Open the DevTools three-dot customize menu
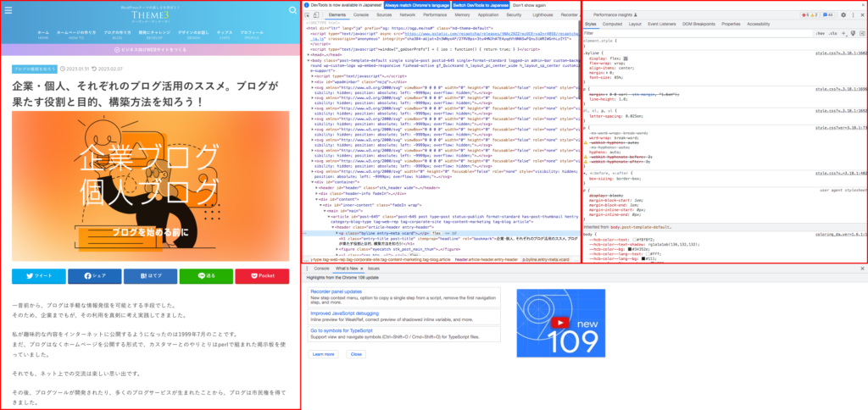The height and width of the screenshot is (410, 868). [x=853, y=15]
